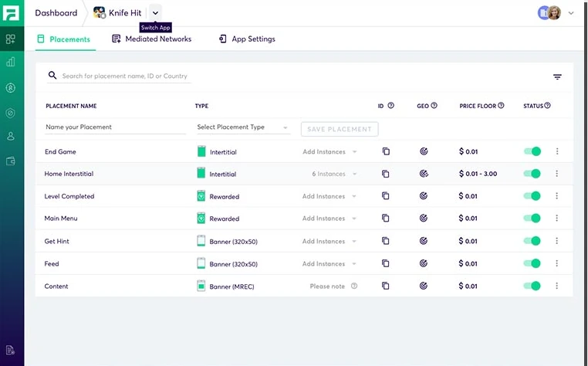Click the Knife Hit app name
The height and width of the screenshot is (366, 588).
[x=125, y=13]
